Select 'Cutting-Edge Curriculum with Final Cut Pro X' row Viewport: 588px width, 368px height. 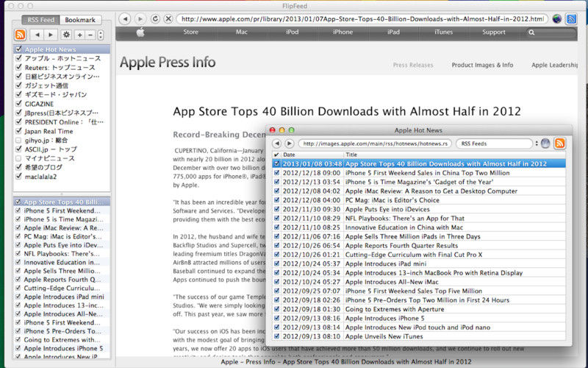[419, 255]
